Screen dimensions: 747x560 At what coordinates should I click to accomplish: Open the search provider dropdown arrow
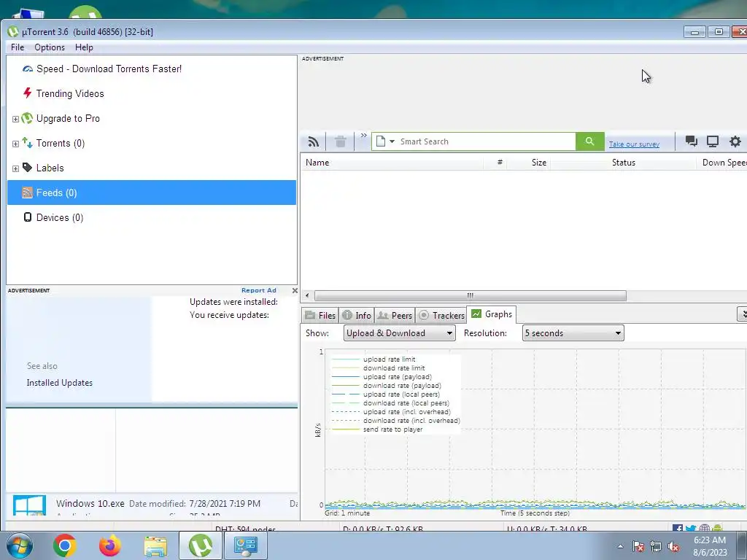coord(392,141)
